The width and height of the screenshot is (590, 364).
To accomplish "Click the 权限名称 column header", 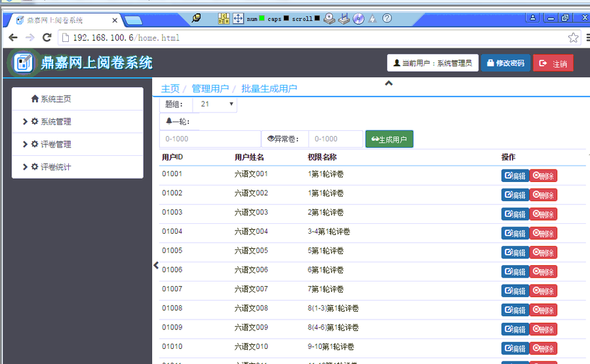I will pos(322,157).
